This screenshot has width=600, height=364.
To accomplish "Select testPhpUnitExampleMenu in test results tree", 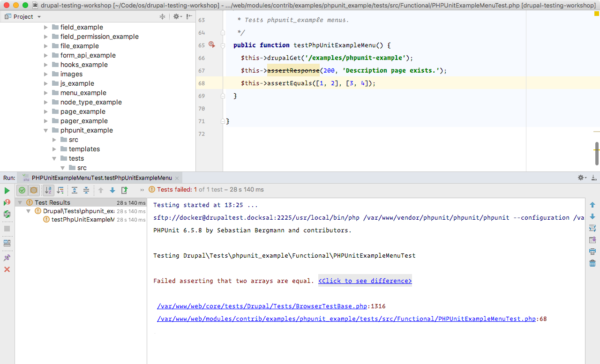I will point(82,219).
